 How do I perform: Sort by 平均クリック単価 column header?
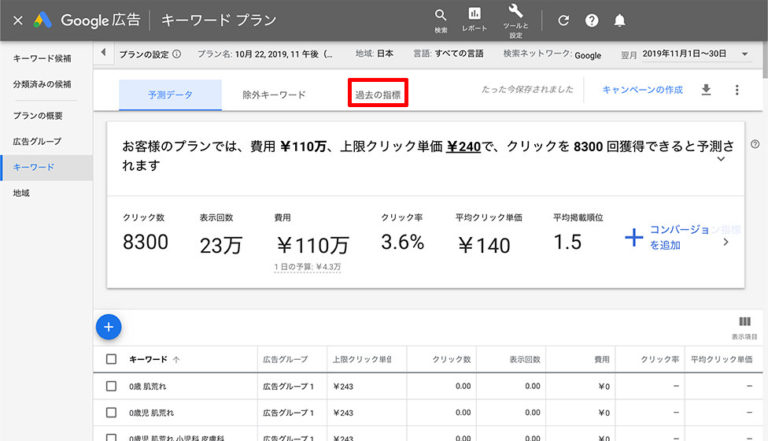pos(721,359)
